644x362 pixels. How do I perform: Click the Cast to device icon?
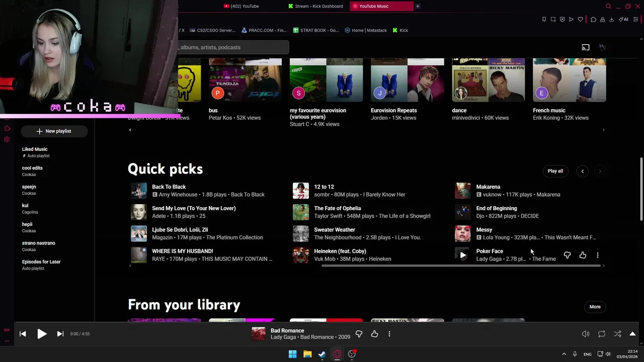[x=586, y=47]
